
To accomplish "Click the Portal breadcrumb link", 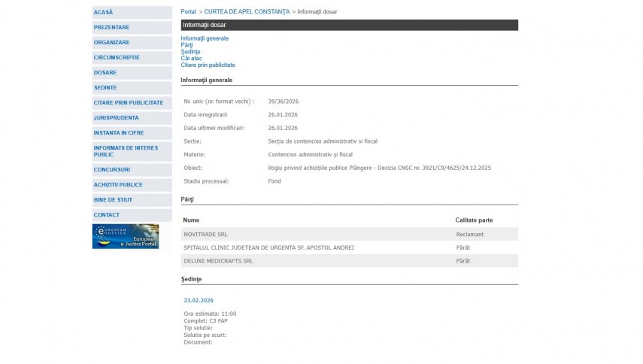I will coord(188,12).
